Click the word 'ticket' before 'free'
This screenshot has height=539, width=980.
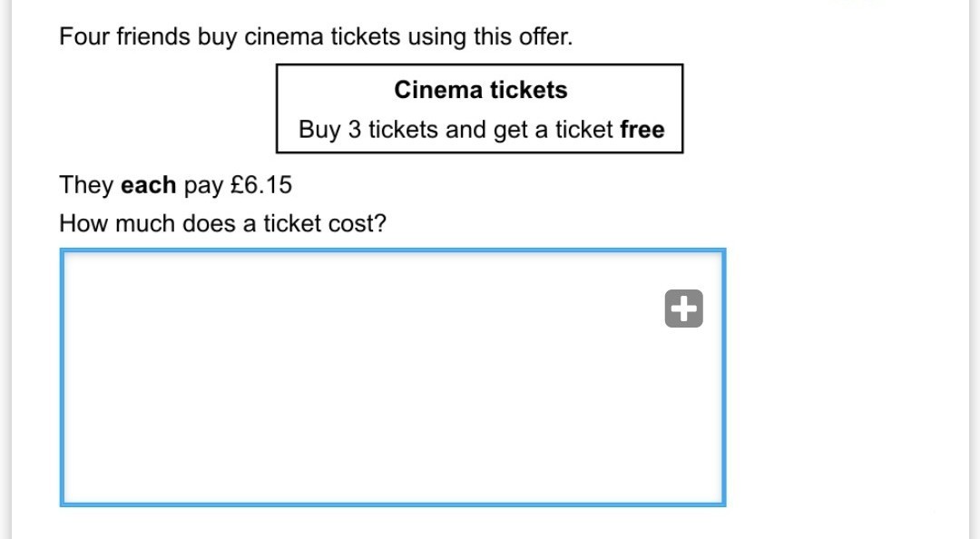[x=584, y=130]
